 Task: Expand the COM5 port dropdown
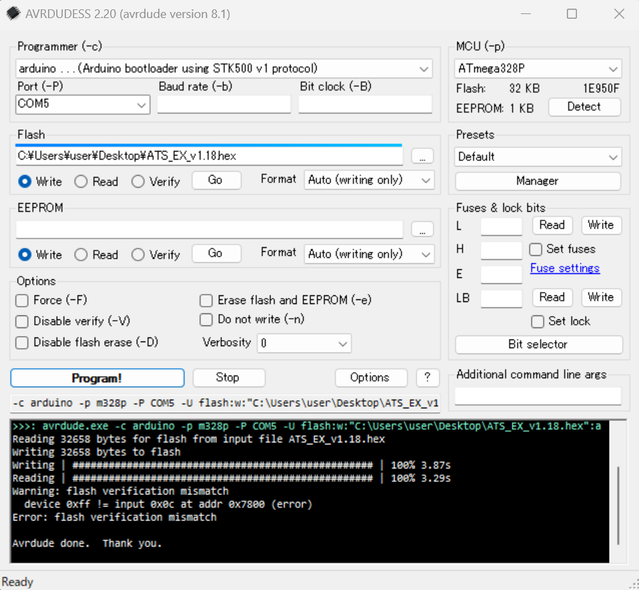(x=83, y=104)
